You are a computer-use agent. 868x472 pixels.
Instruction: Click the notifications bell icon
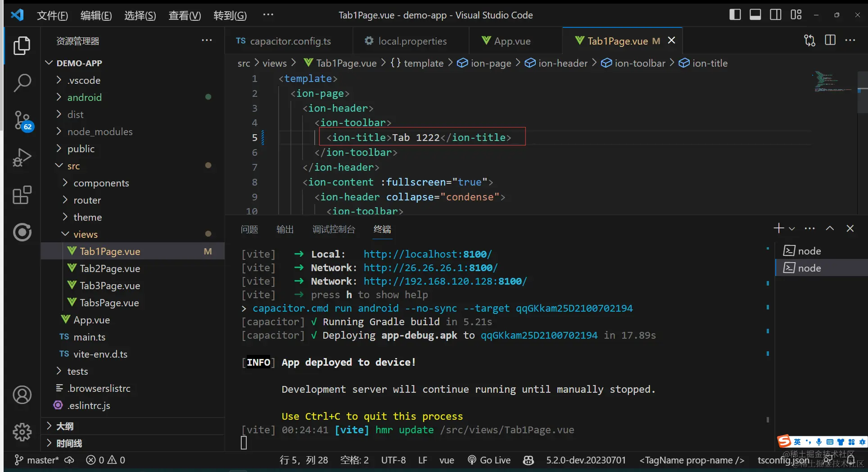point(851,460)
